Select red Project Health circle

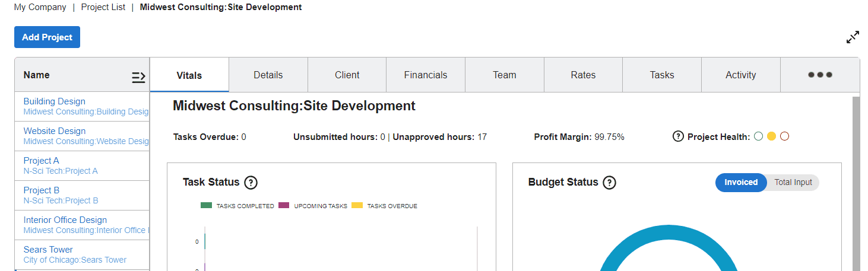point(784,136)
